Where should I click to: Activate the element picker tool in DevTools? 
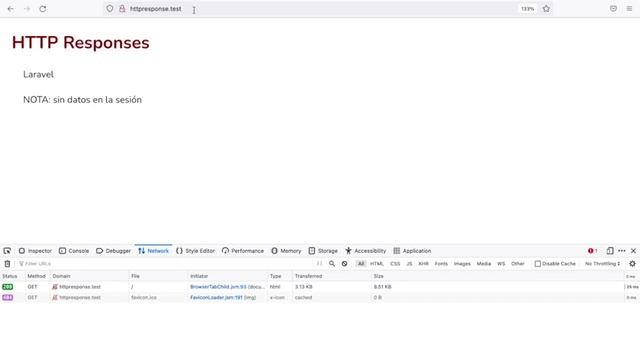[7, 251]
